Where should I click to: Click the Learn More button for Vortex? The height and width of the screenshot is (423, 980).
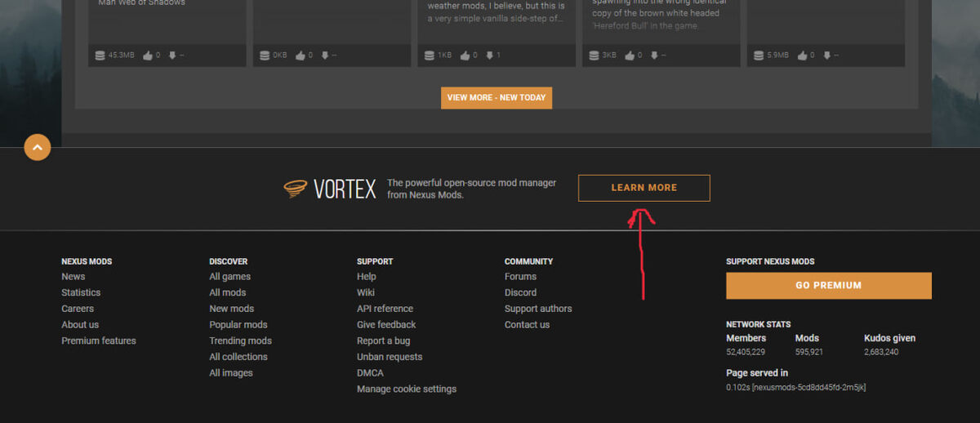pyautogui.click(x=644, y=188)
